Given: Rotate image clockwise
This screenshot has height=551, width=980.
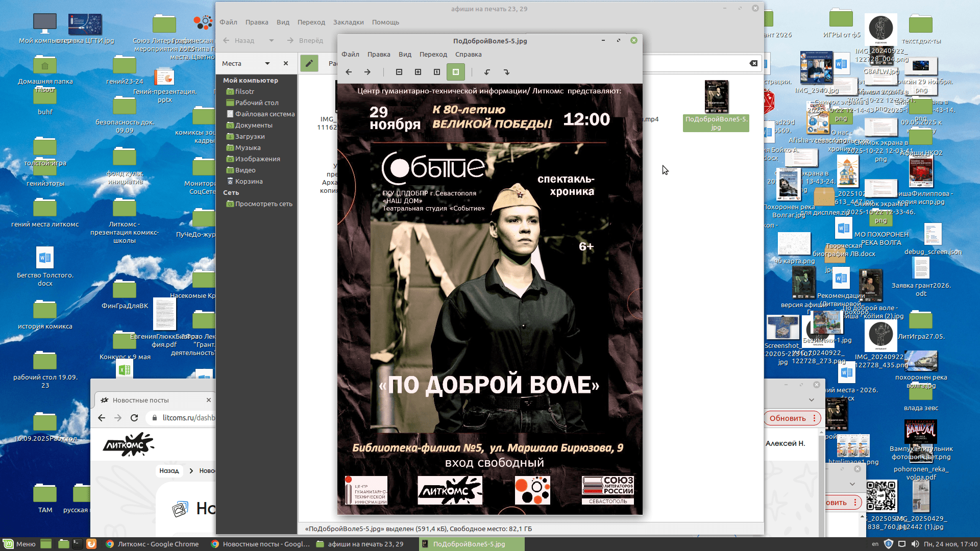Looking at the screenshot, I should pos(506,72).
